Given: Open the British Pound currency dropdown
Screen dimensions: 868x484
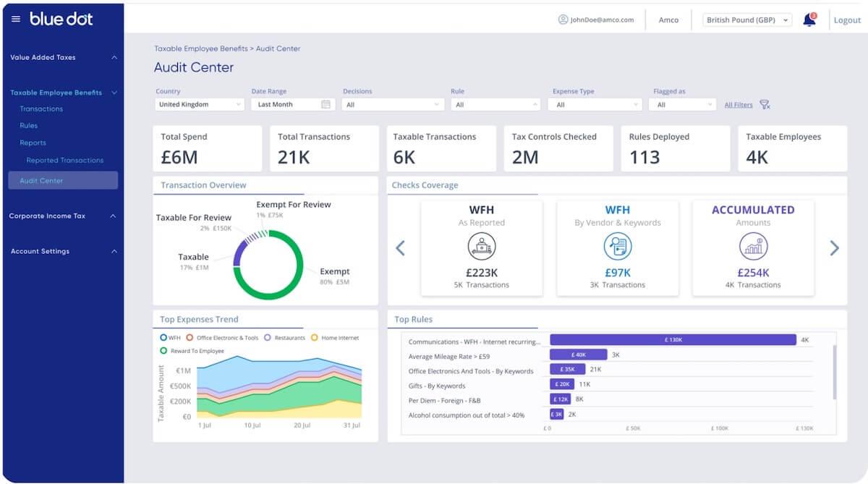Looking at the screenshot, I should [747, 20].
